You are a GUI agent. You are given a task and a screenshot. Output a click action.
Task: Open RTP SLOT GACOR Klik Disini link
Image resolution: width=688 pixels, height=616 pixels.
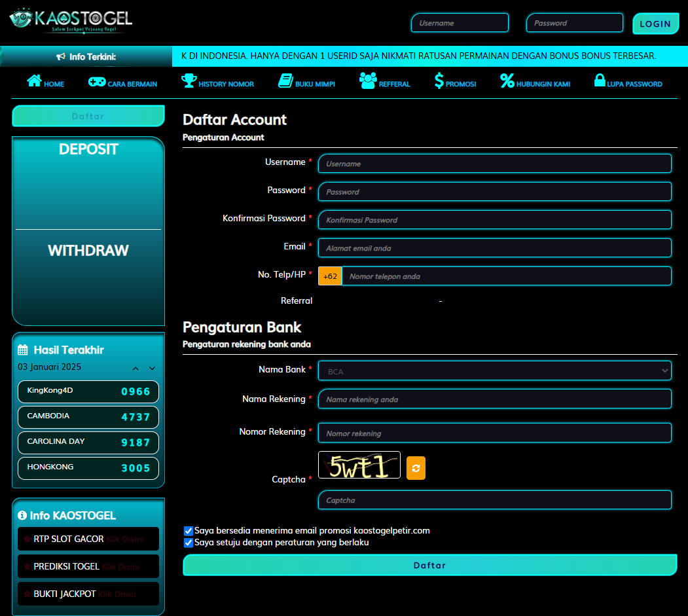click(x=124, y=539)
